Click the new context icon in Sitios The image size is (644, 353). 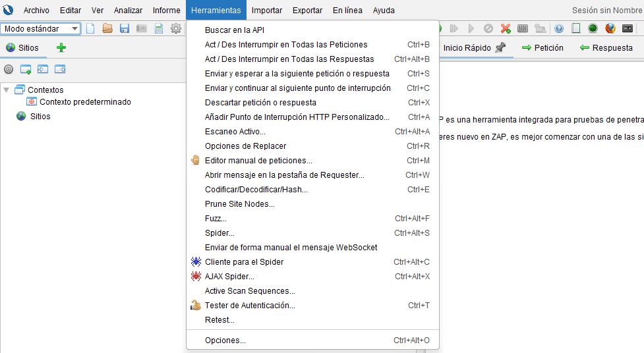coord(26,69)
